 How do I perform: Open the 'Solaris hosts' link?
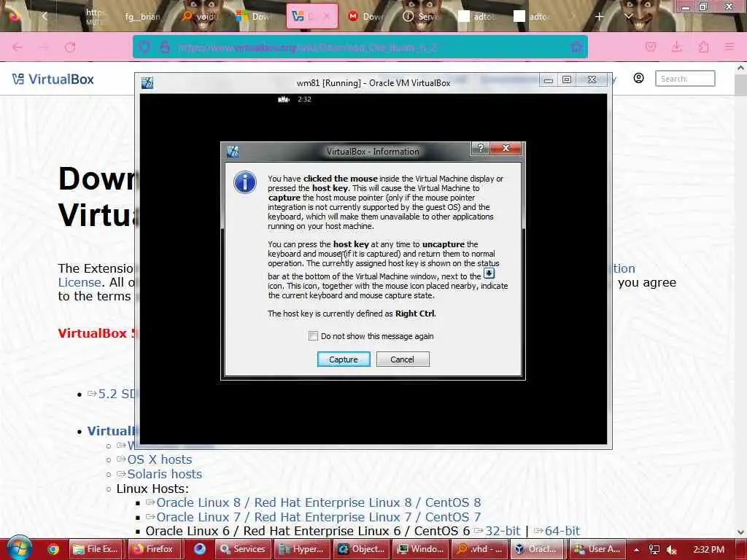[x=164, y=474]
